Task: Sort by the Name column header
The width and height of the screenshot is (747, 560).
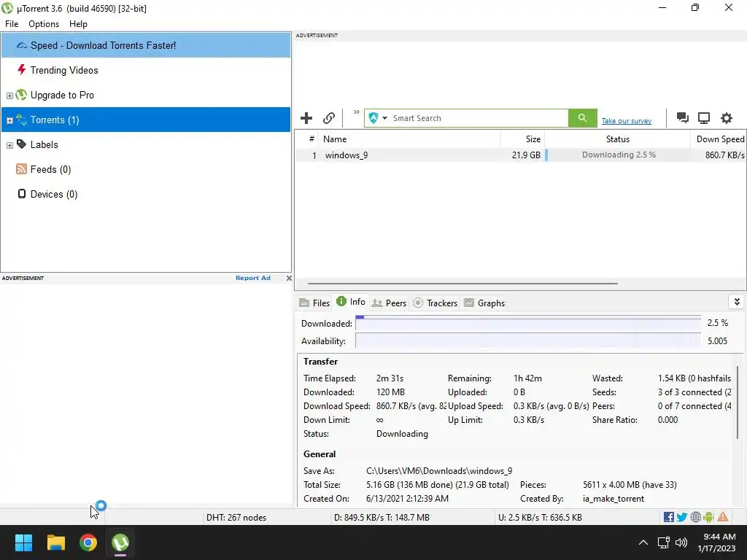Action: tap(410, 139)
